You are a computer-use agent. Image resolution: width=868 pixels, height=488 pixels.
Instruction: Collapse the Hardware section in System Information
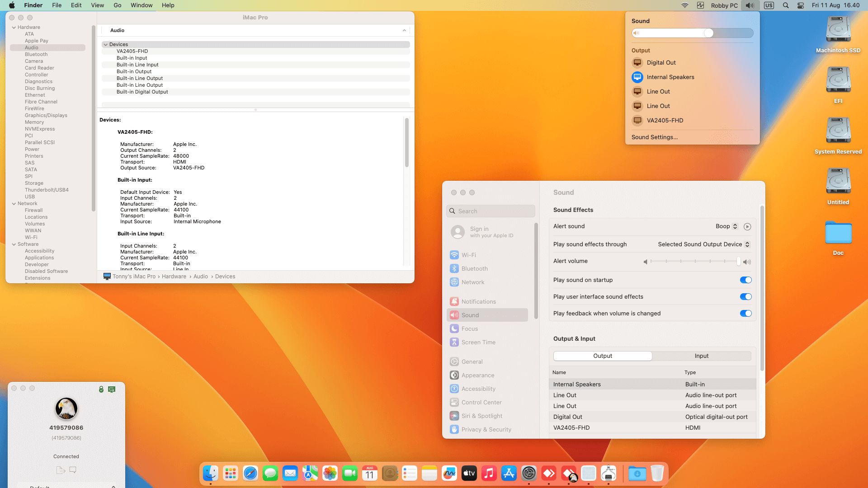pos(14,28)
